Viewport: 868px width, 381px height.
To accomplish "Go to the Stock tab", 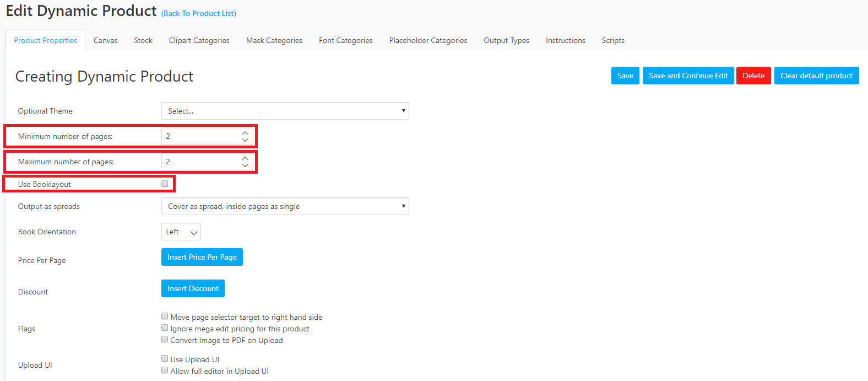I will coord(143,40).
